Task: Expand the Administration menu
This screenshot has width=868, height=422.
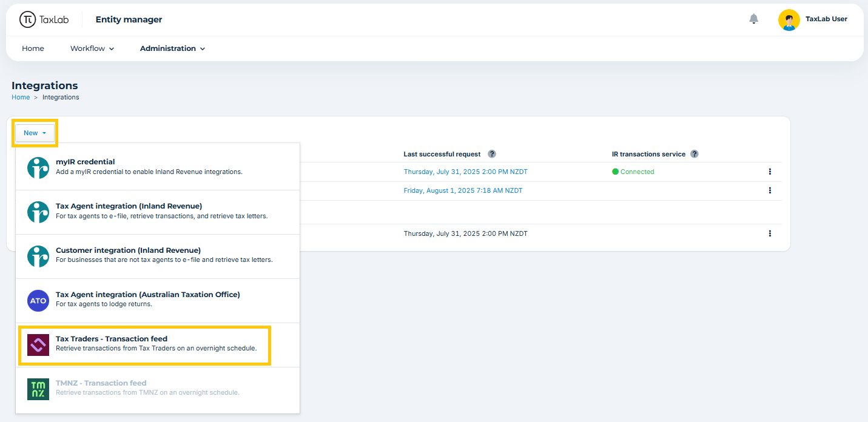Action: (173, 49)
